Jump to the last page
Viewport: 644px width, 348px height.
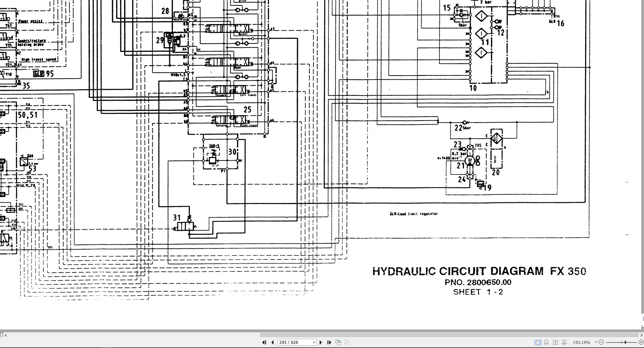tap(329, 342)
